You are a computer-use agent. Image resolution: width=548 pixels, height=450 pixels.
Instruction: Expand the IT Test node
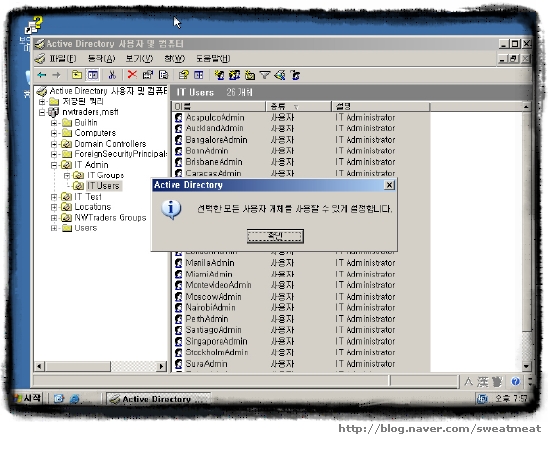(x=54, y=197)
